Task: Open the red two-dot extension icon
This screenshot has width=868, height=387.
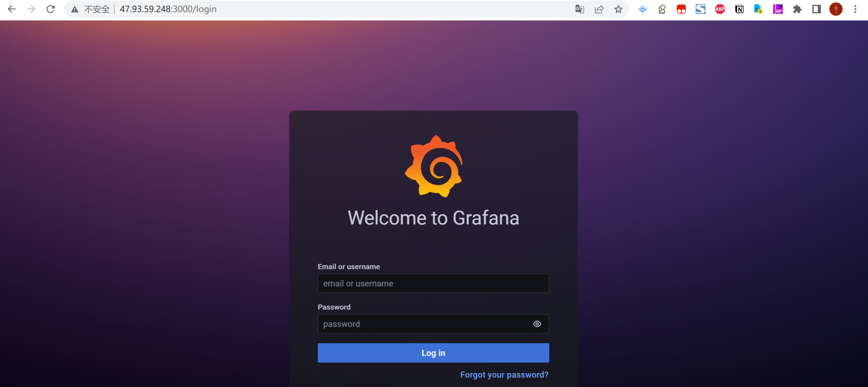Action: (x=681, y=9)
